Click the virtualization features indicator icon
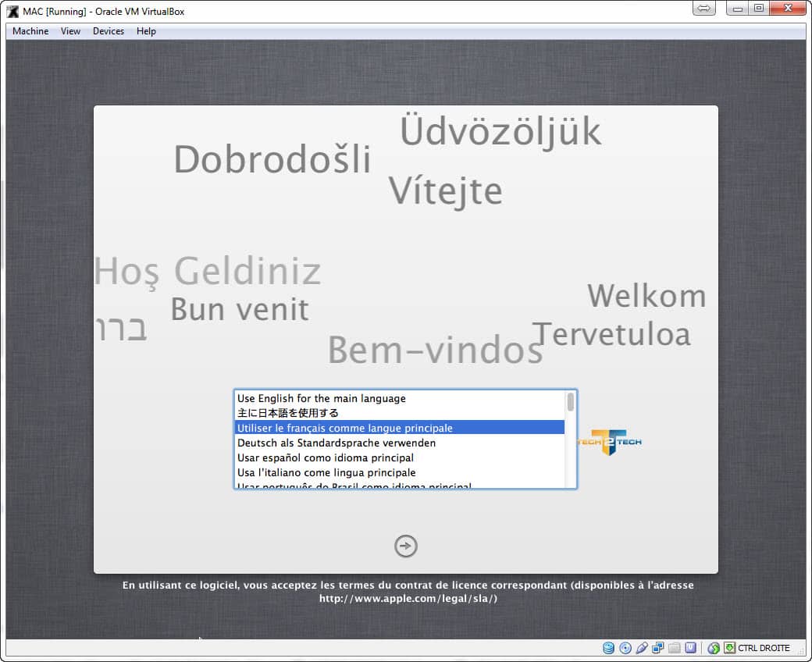The image size is (812, 662). [x=690, y=647]
